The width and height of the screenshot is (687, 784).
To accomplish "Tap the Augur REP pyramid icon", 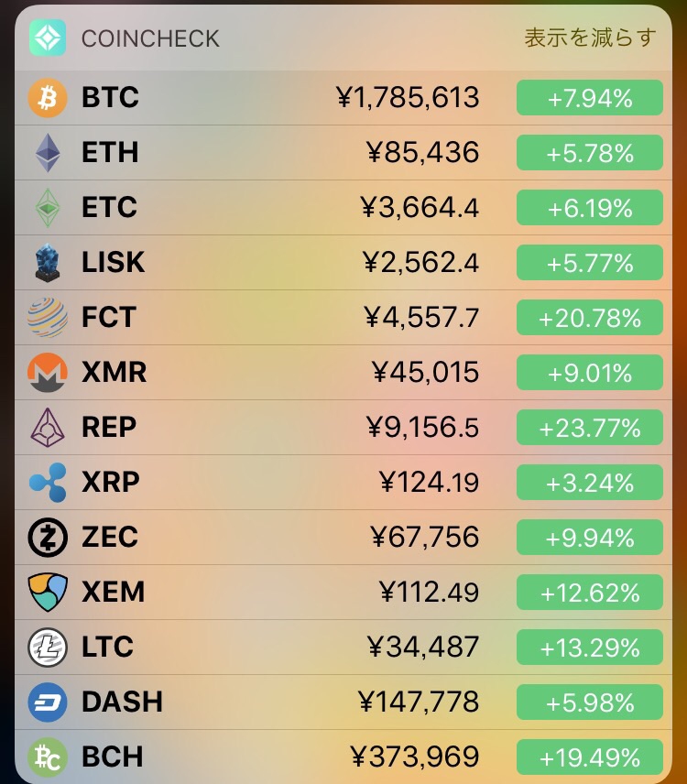I will (48, 428).
